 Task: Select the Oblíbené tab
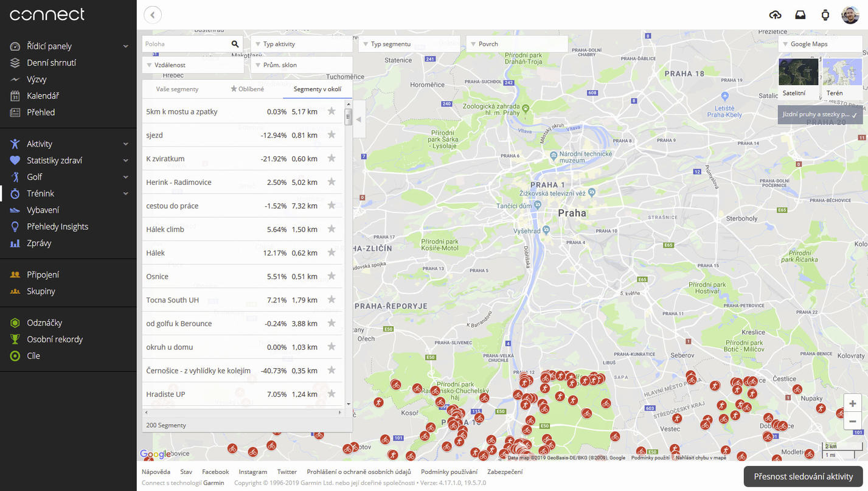pyautogui.click(x=248, y=89)
